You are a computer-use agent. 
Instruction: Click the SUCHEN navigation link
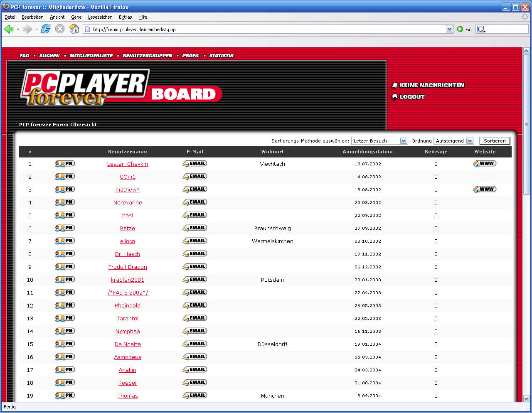click(x=49, y=56)
